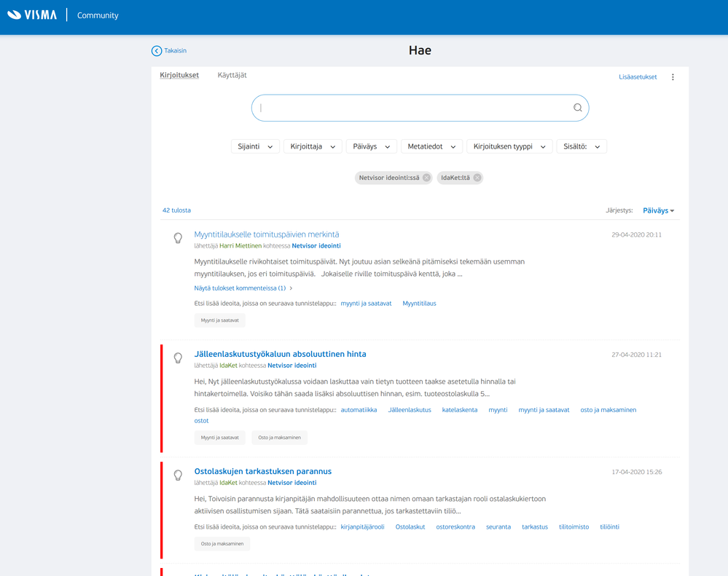The height and width of the screenshot is (576, 728).
Task: Open the three-dot options menu
Action: click(673, 77)
